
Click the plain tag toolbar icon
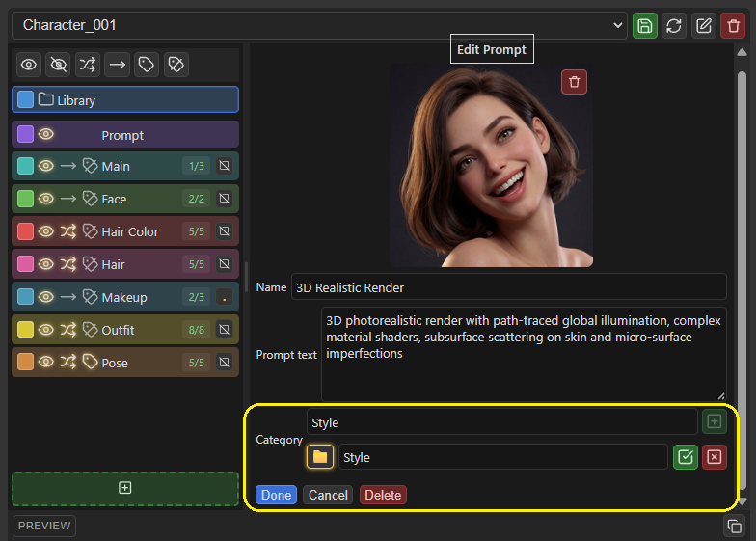[147, 65]
